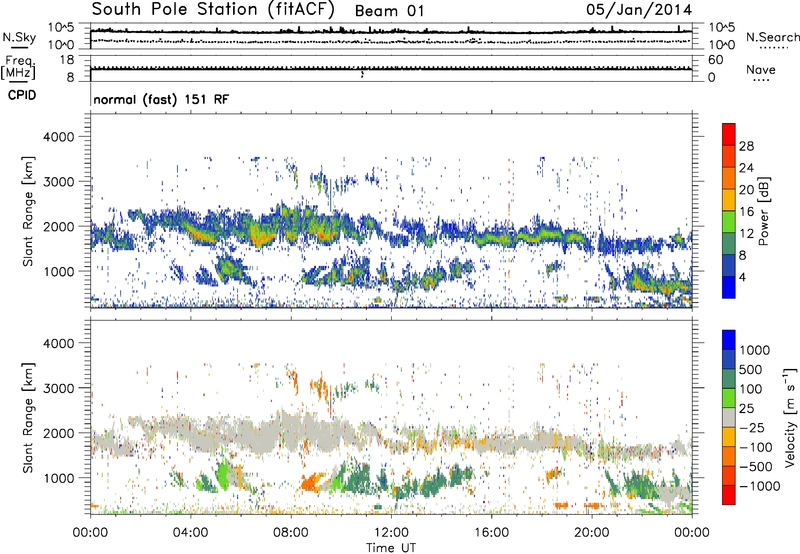Click '4000' on power panel range axis
This screenshot has height=554, width=800.
pos(58,137)
